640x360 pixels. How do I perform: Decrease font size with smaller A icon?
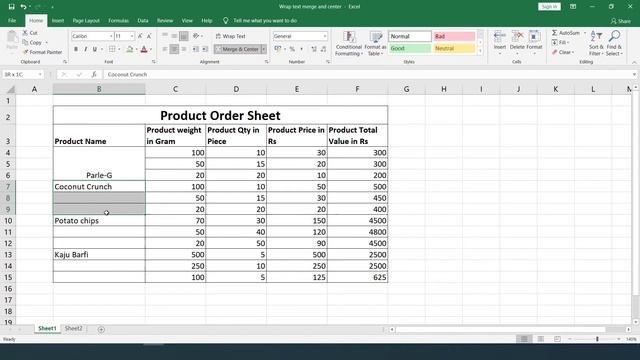click(149, 36)
